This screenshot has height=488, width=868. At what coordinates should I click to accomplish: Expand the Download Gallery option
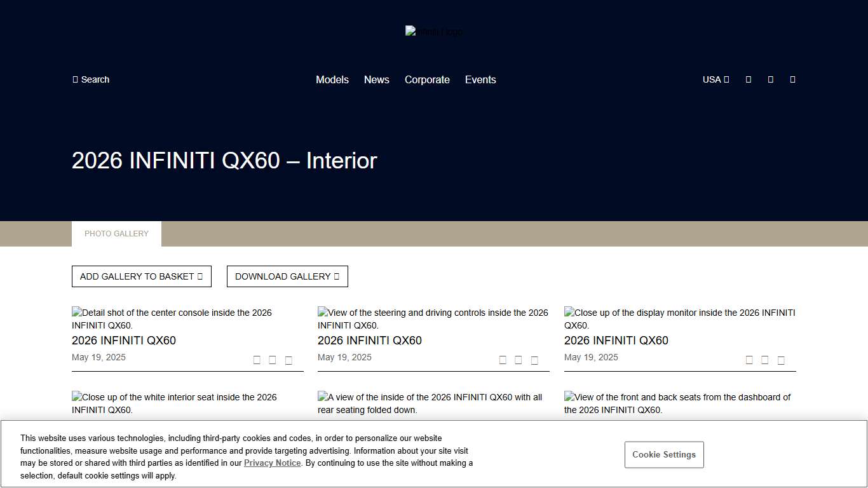coord(287,276)
